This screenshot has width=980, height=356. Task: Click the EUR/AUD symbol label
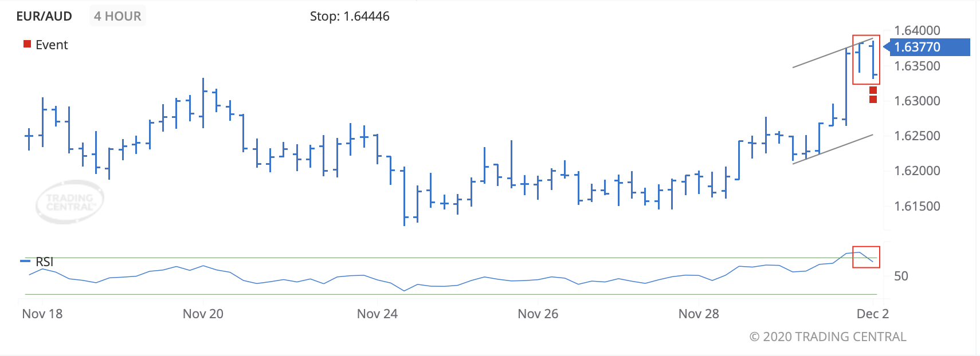[44, 16]
